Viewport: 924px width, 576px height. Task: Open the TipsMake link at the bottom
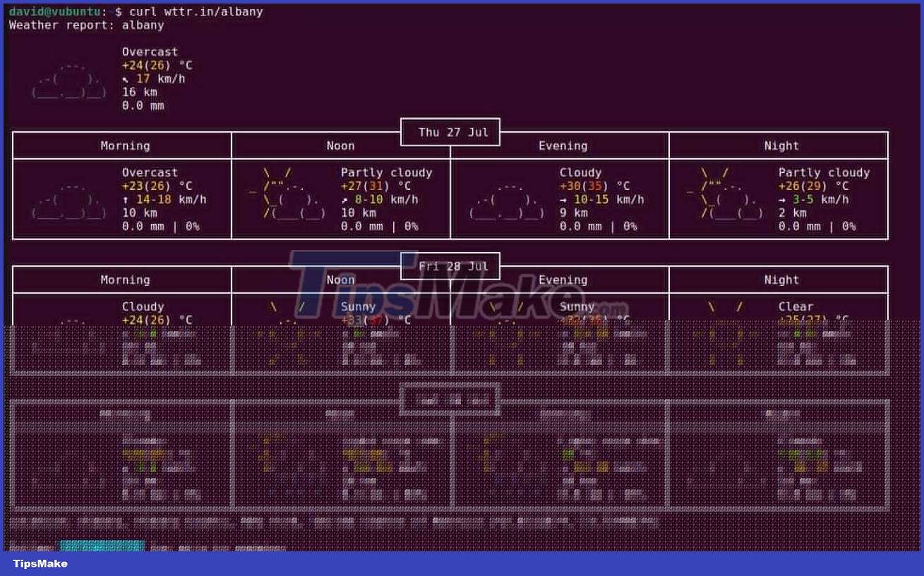click(40, 563)
